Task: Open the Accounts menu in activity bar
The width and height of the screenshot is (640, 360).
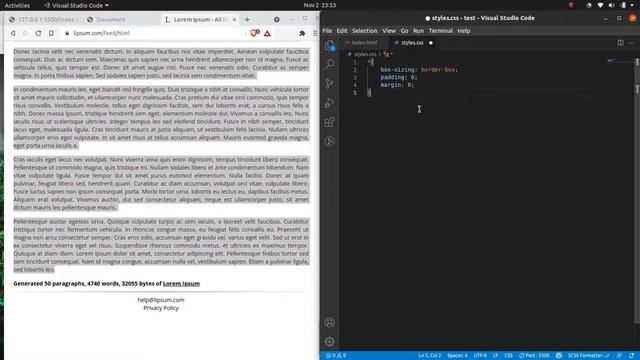Action: [x=330, y=322]
